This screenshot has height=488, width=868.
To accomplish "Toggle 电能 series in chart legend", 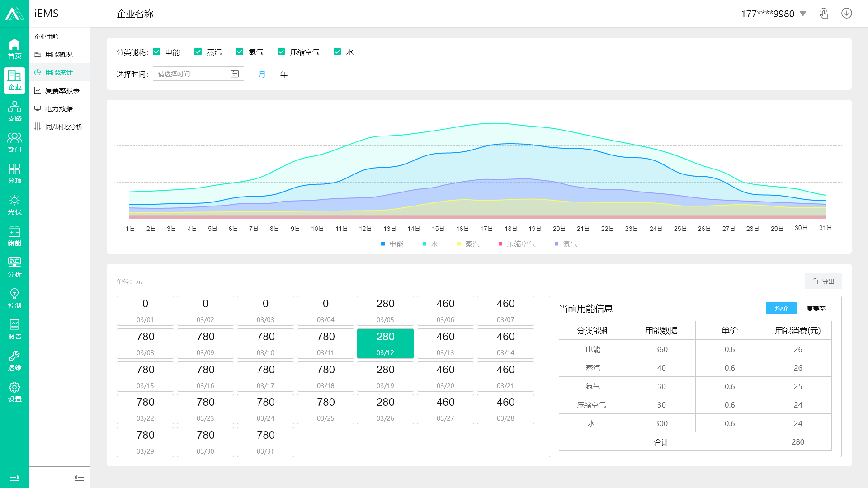I will pyautogui.click(x=392, y=244).
